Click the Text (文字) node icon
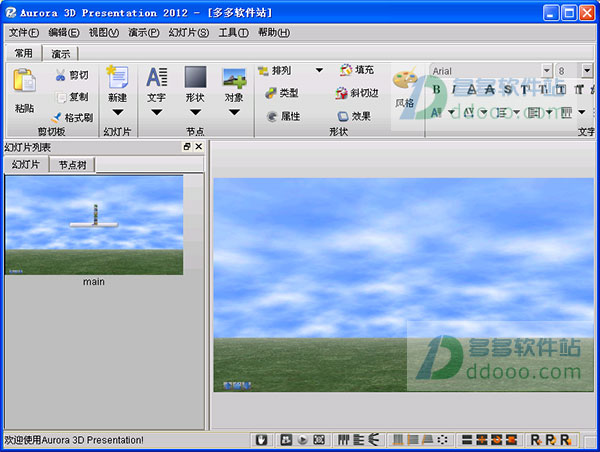 [157, 77]
